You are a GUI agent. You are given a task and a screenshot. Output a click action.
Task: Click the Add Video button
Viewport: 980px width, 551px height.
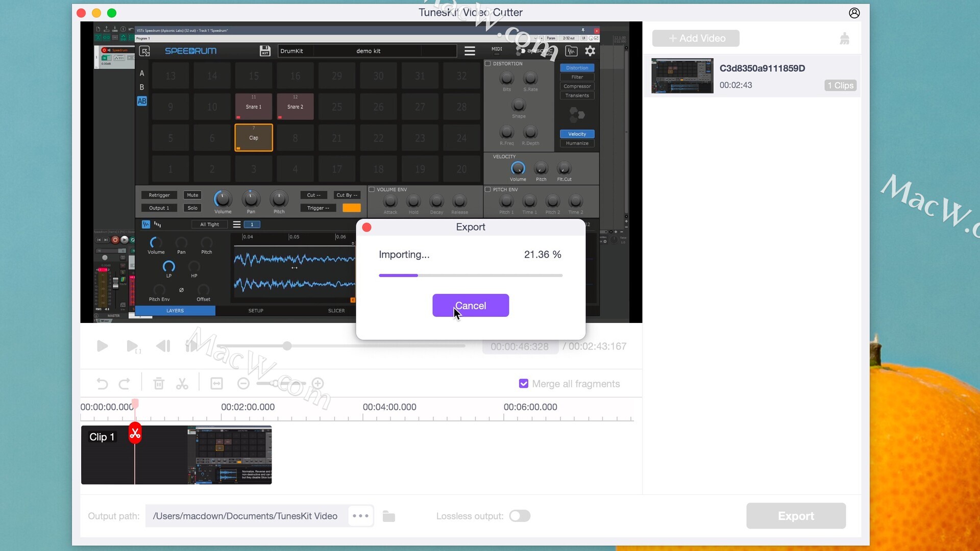point(696,38)
